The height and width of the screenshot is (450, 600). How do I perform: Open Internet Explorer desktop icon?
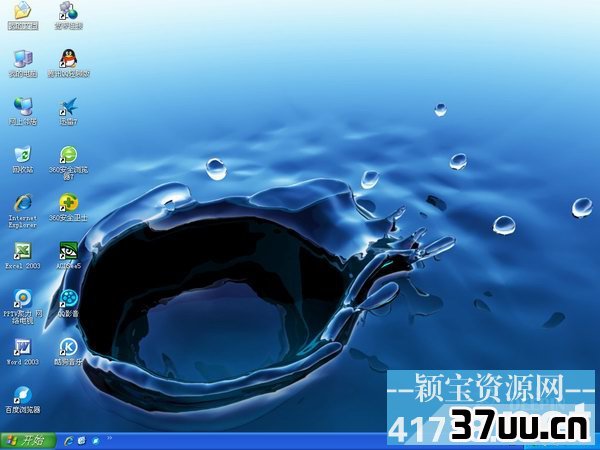coord(21,202)
